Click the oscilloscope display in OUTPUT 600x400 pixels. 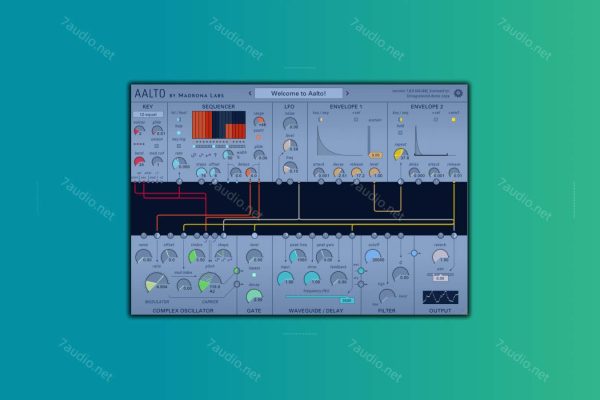440,297
